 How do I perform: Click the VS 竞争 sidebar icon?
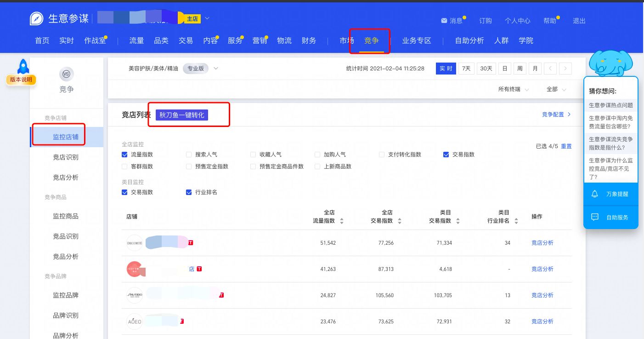pyautogui.click(x=67, y=75)
